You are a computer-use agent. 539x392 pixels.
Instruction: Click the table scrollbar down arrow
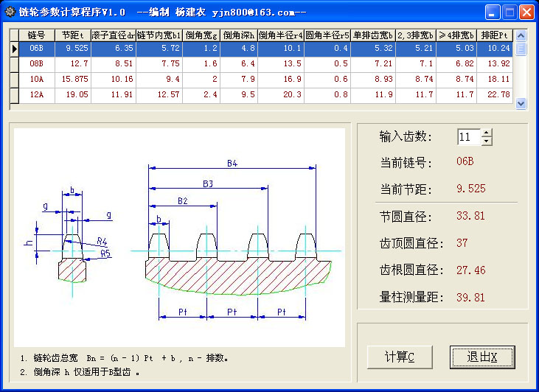pos(521,103)
